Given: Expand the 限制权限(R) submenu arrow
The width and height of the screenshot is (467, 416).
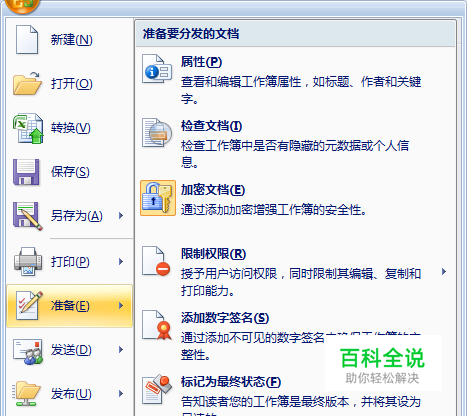Looking at the screenshot, I should point(444,272).
